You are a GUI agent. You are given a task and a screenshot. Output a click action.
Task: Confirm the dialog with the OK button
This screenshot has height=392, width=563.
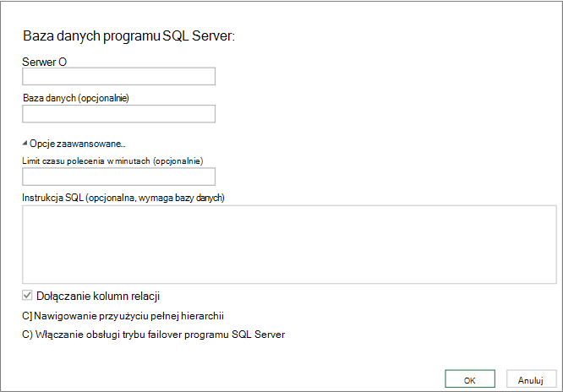pos(470,379)
